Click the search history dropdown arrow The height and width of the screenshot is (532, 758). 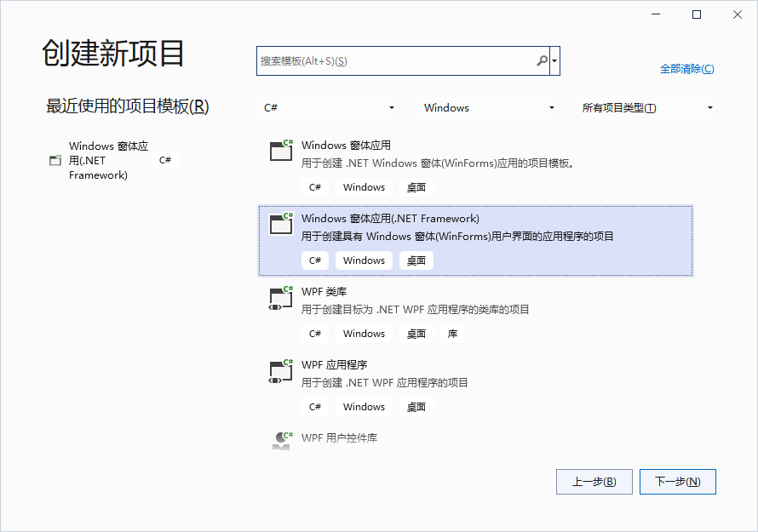(555, 60)
